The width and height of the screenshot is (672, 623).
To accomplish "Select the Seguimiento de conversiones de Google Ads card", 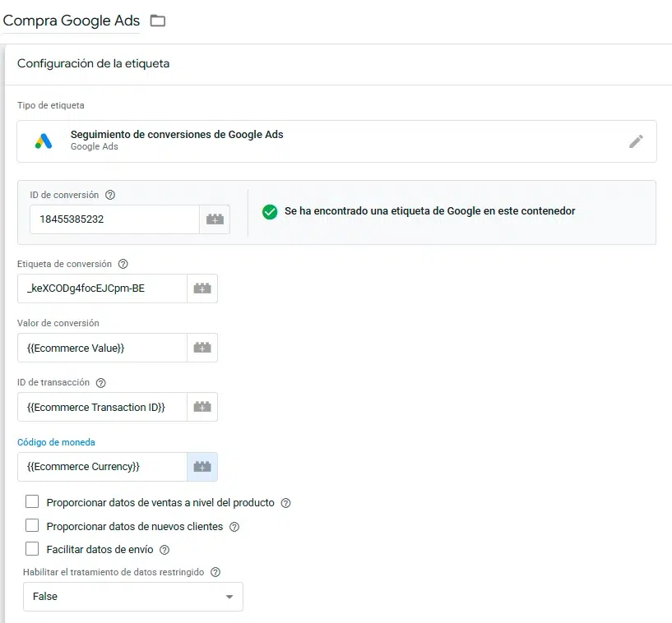I will coord(337,141).
